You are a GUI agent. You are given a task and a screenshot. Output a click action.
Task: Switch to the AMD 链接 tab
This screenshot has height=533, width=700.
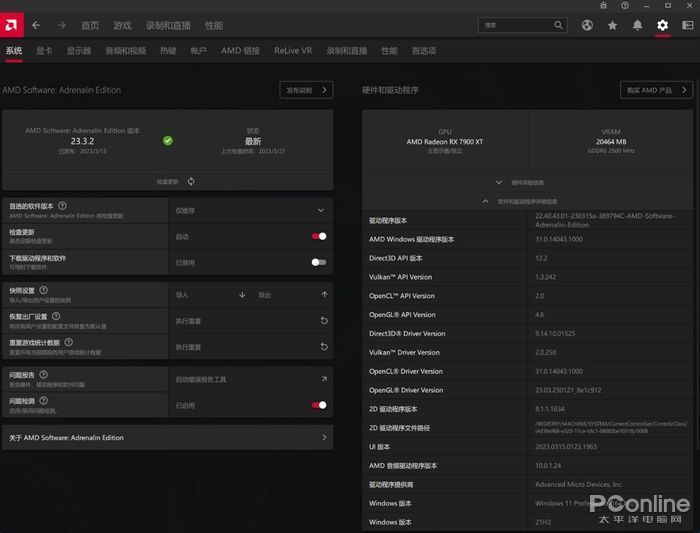click(240, 50)
